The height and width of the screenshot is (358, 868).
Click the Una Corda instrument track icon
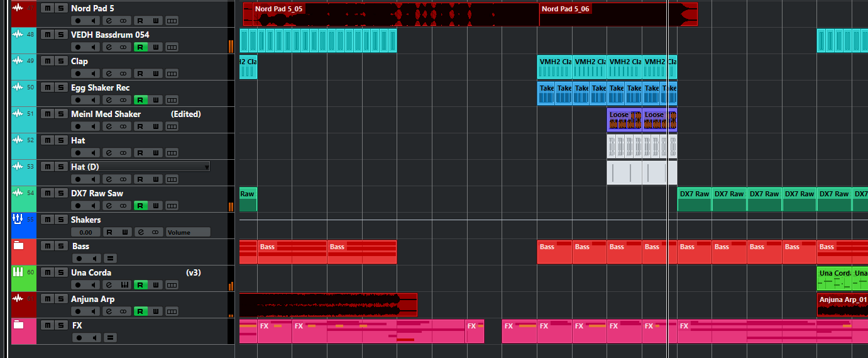[18, 272]
